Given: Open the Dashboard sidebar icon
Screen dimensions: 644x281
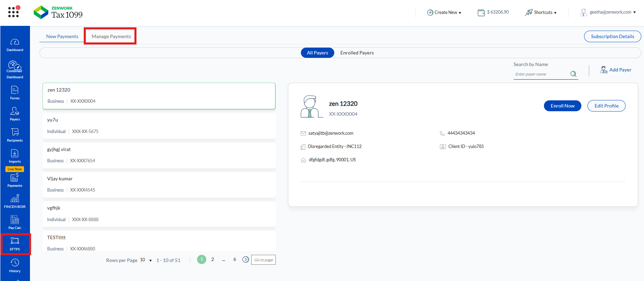Looking at the screenshot, I should (x=15, y=45).
